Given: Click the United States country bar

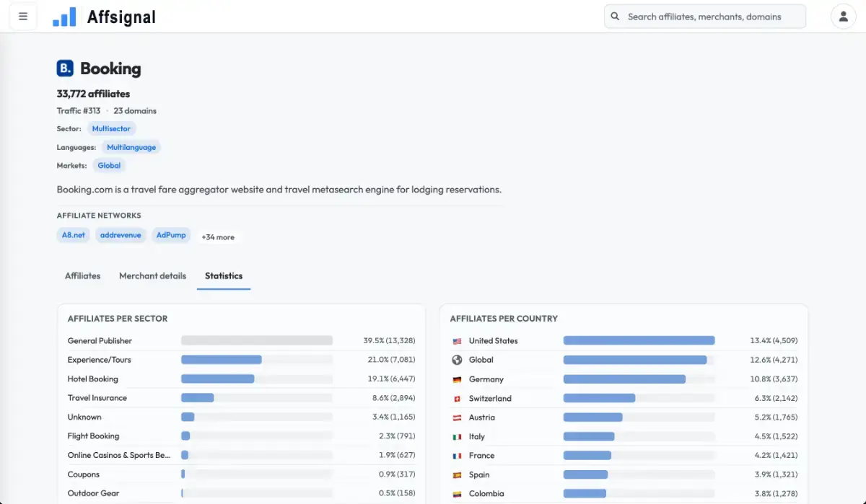Looking at the screenshot, I should [639, 340].
